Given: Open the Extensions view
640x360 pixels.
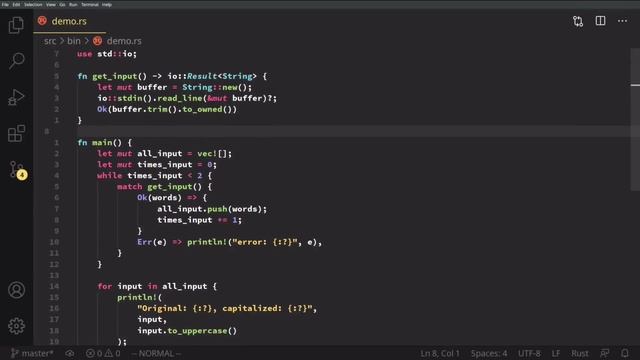Looking at the screenshot, I should tap(16, 133).
